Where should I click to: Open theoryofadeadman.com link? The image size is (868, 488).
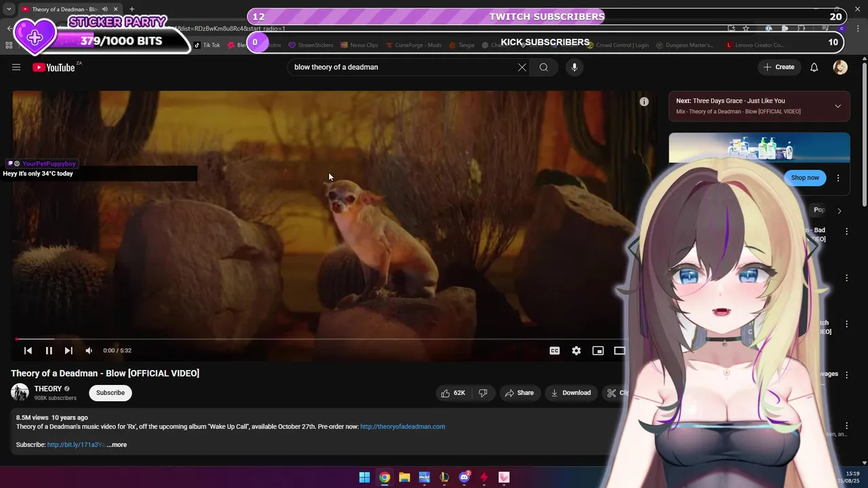403,426
